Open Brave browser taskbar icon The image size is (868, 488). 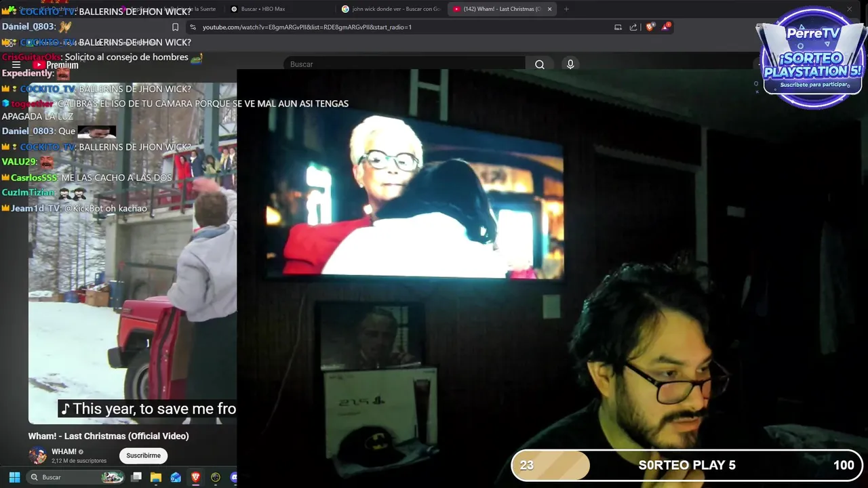click(195, 477)
